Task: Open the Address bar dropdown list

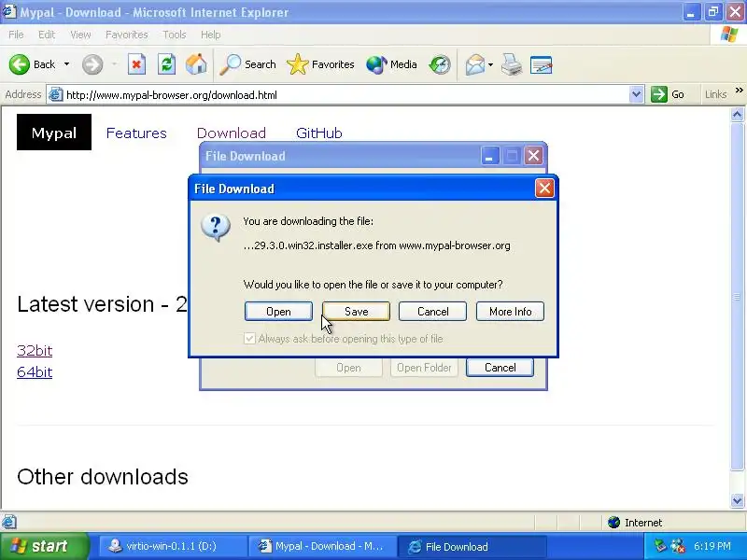Action: pos(636,94)
